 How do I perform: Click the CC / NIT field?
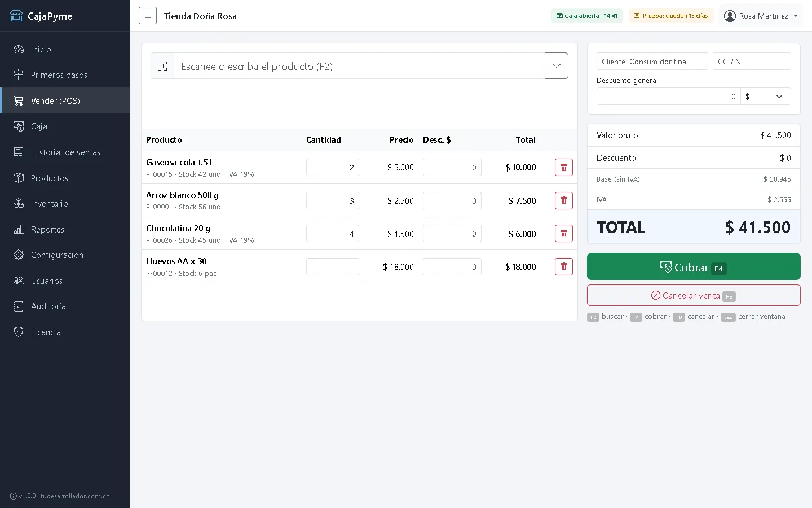click(x=752, y=62)
